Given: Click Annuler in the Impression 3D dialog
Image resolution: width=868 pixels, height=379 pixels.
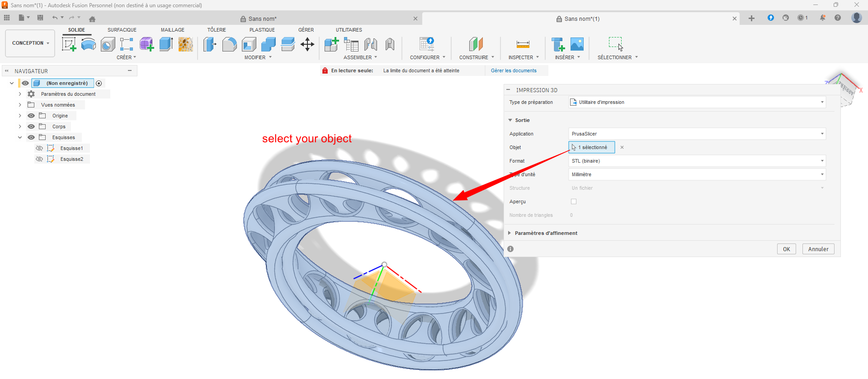Looking at the screenshot, I should pos(818,249).
